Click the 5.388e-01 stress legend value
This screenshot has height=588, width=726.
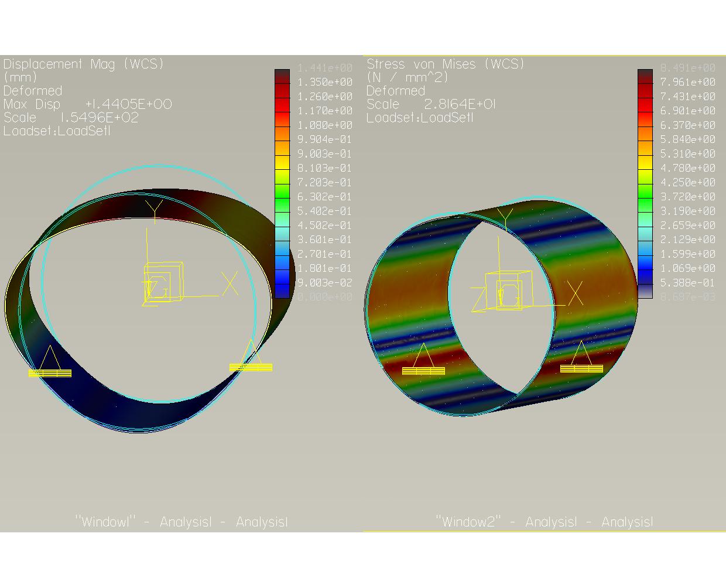click(688, 283)
